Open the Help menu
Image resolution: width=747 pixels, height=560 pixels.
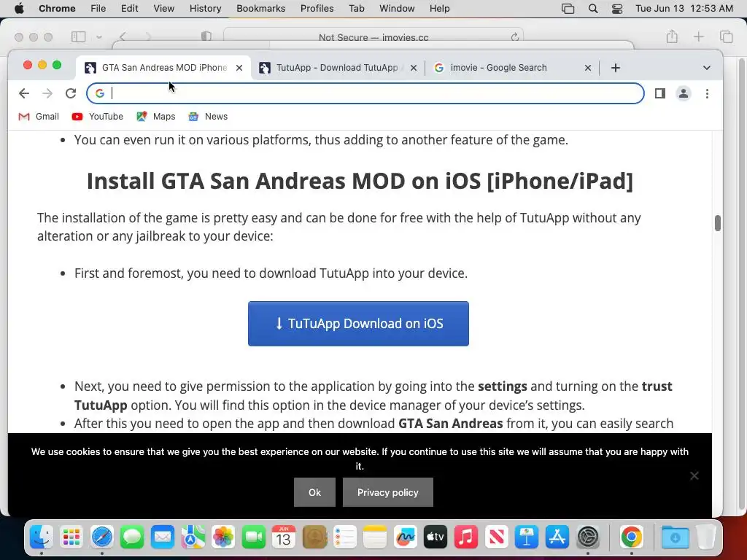(439, 9)
